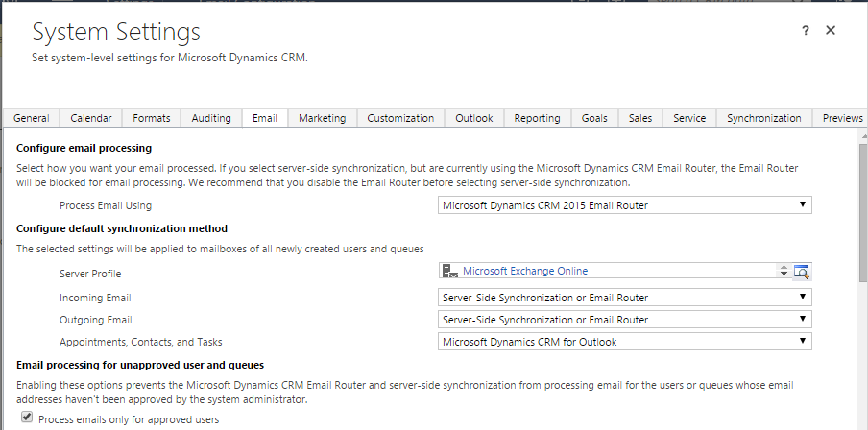The height and width of the screenshot is (430, 868).
Task: Expand the Process Email Using dropdown
Action: pos(624,205)
